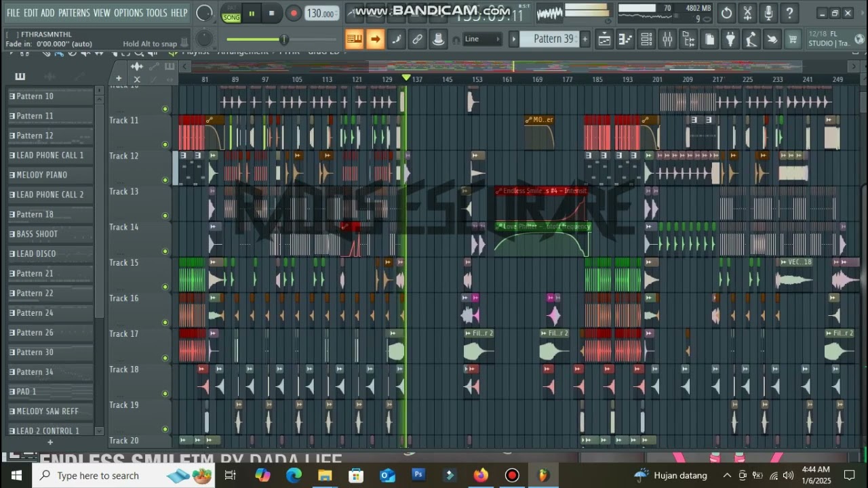Image resolution: width=868 pixels, height=488 pixels.
Task: Mute Track 12 with its green dot
Action: click(x=165, y=180)
